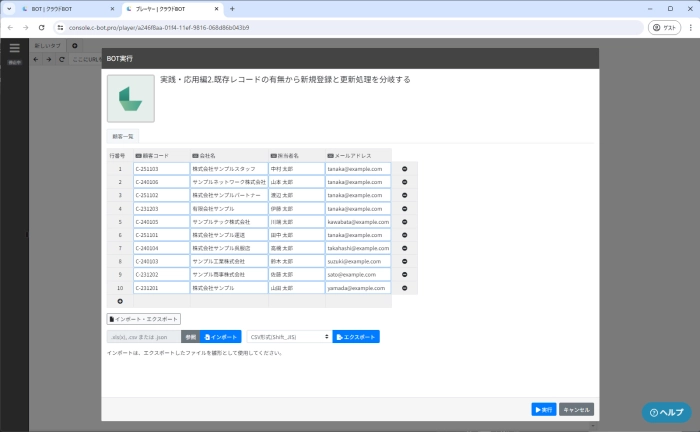The width and height of the screenshot is (700, 432).
Task: Open the CSV形式(Shift_JIS) format dropdown
Action: click(x=289, y=337)
